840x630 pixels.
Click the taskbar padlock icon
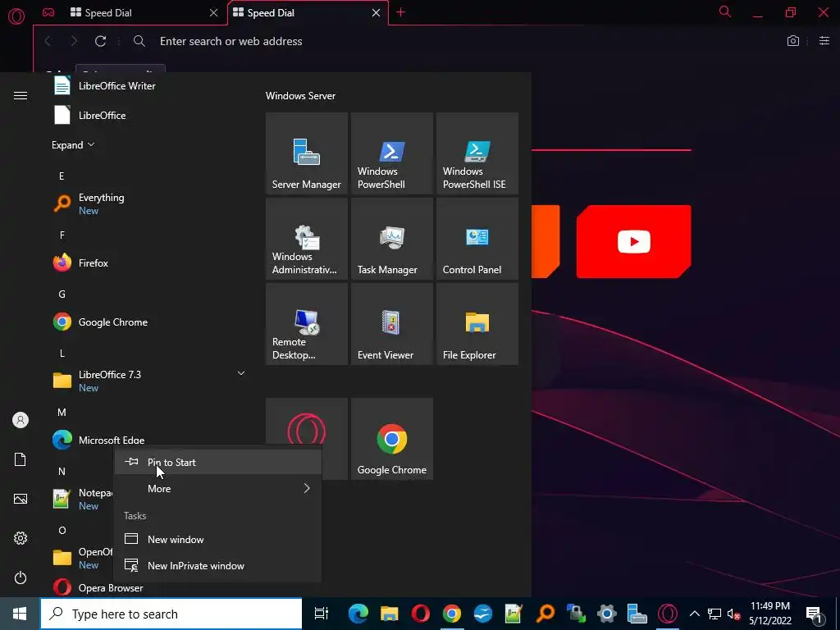[576, 614]
